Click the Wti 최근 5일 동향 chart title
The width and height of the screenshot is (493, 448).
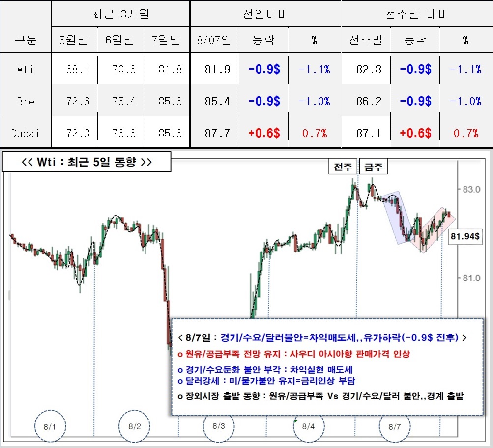87,162
